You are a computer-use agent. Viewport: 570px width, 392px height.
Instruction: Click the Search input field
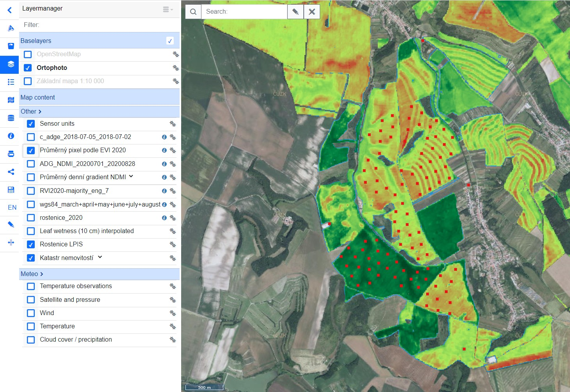[x=244, y=12]
